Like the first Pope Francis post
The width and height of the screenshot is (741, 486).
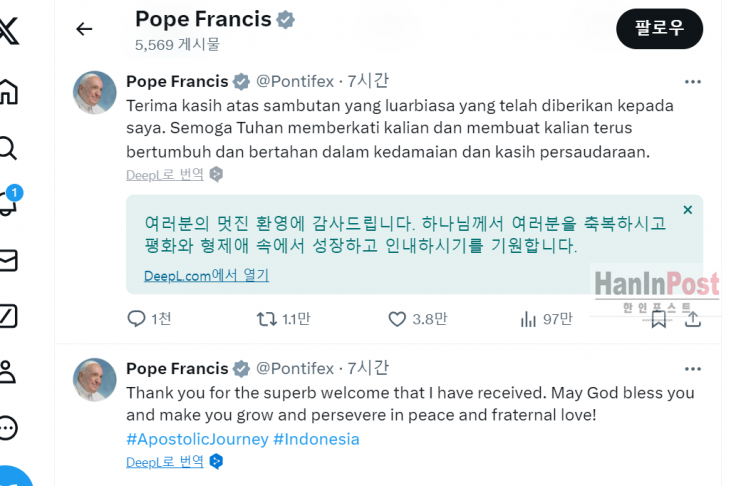click(x=397, y=319)
